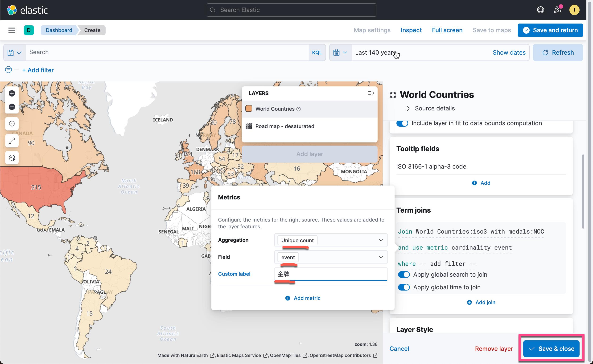This screenshot has width=593, height=364.
Task: Open the Elastic Maps Service attribution link
Action: click(242, 355)
